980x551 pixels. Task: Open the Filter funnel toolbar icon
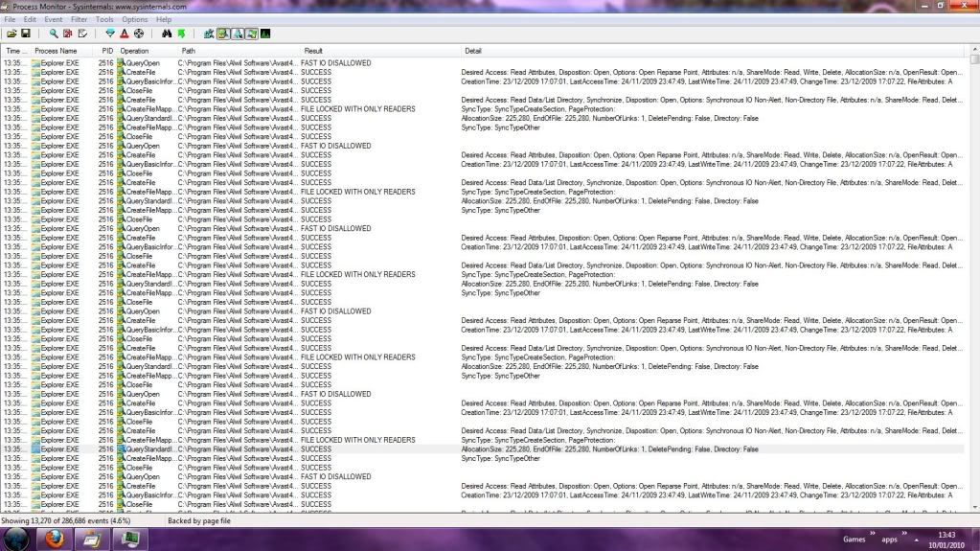coord(110,34)
